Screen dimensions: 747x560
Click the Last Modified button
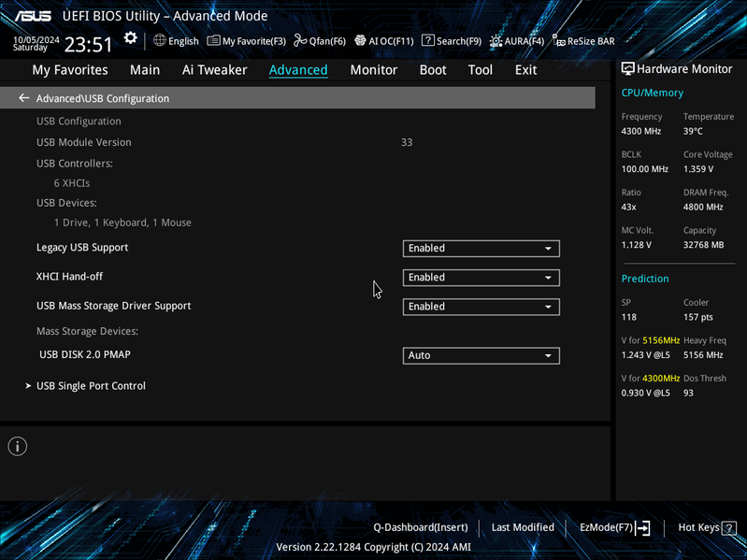point(523,527)
